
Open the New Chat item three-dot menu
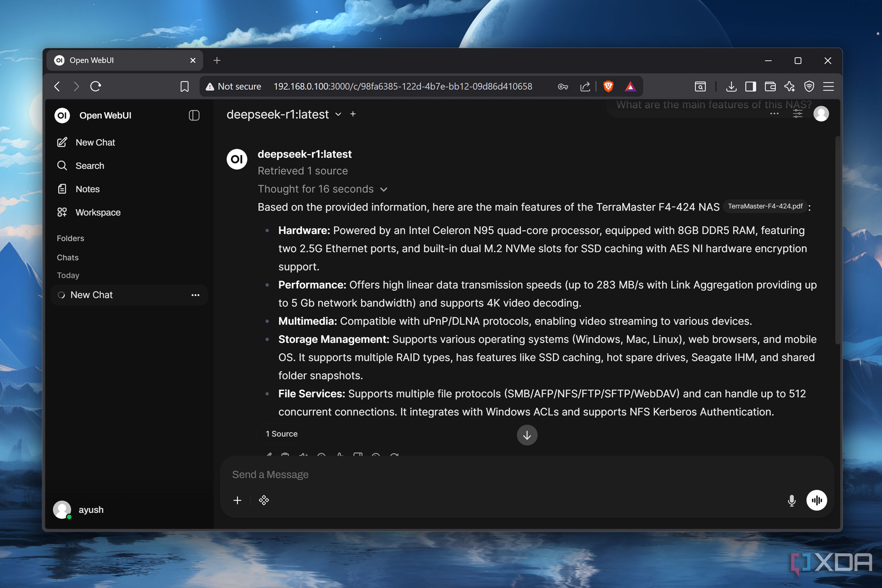point(195,295)
